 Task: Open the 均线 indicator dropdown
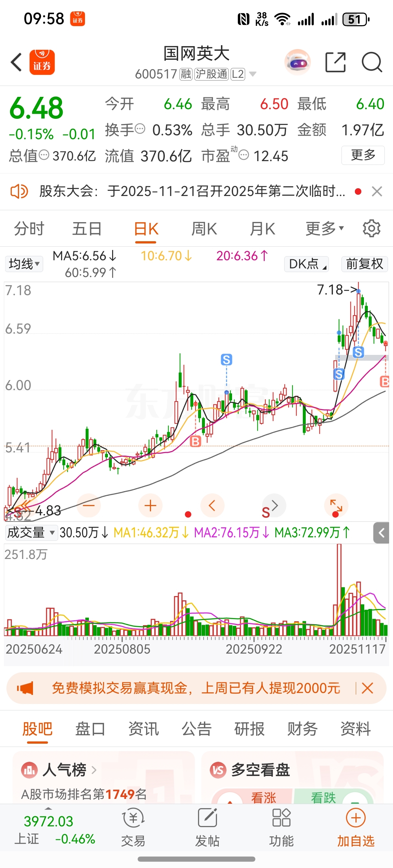(x=24, y=263)
